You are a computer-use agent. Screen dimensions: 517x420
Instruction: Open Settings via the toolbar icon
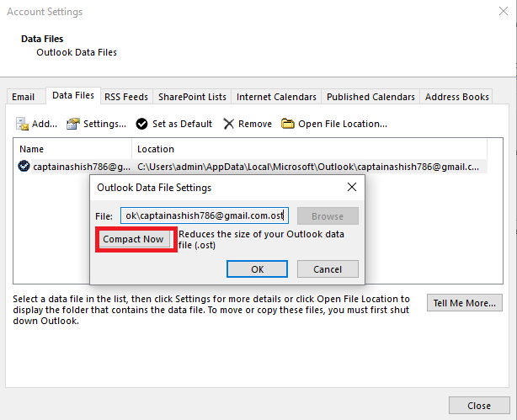(73, 124)
